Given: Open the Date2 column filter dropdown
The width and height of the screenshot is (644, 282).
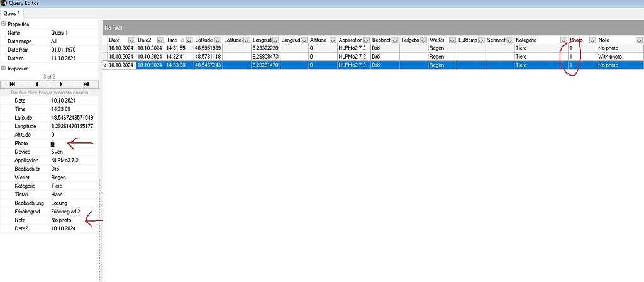Looking at the screenshot, I should point(160,40).
